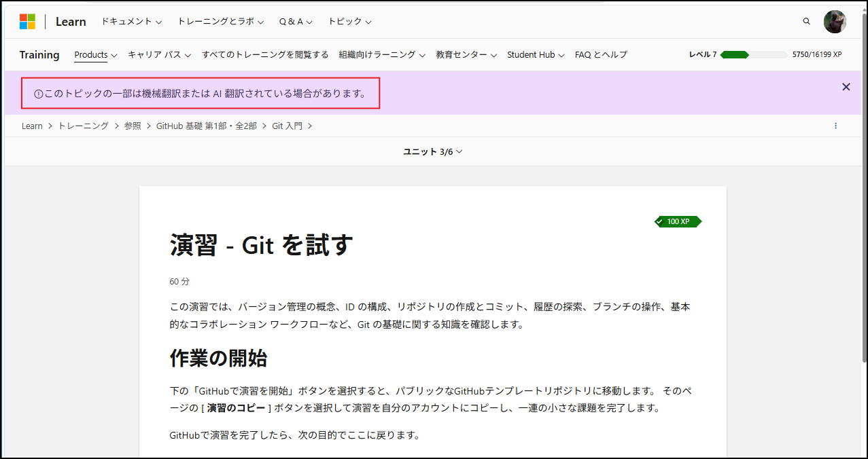Click the Microsoft logo
The image size is (868, 459).
[x=27, y=21]
